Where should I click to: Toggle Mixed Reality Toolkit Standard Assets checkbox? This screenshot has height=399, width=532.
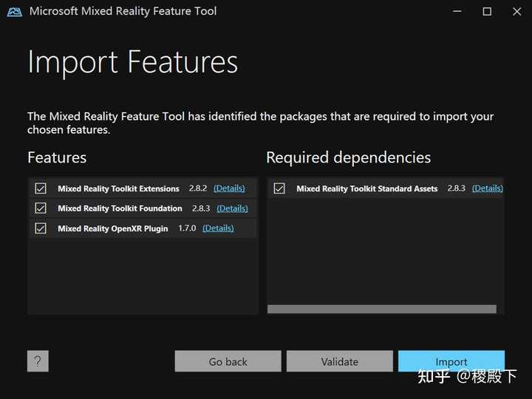[x=279, y=188]
